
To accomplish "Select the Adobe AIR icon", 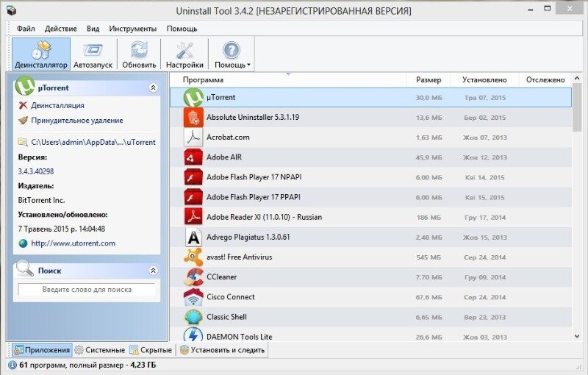I will point(193,157).
